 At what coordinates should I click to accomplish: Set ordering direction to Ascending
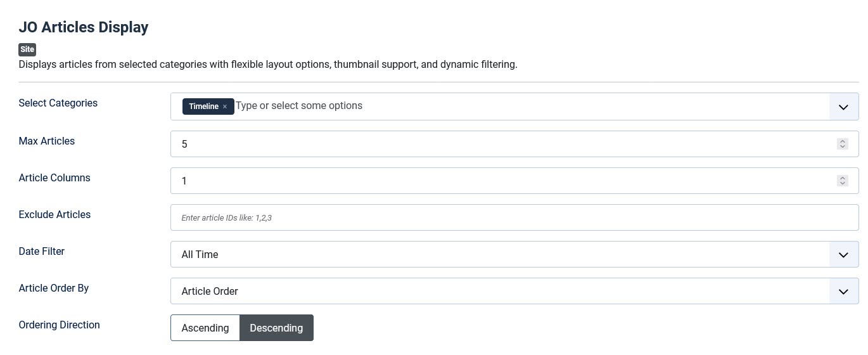pyautogui.click(x=205, y=328)
